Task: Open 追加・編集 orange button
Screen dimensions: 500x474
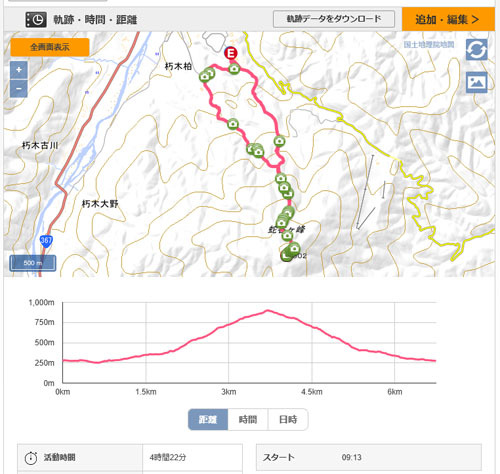Action: [x=448, y=19]
